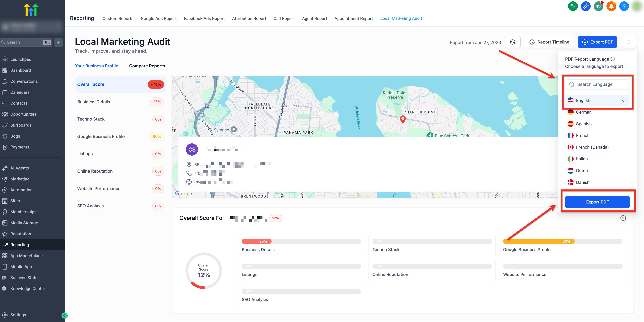Collapse the sidebar with green arrow
Image resolution: width=644 pixels, height=322 pixels.
point(64,315)
